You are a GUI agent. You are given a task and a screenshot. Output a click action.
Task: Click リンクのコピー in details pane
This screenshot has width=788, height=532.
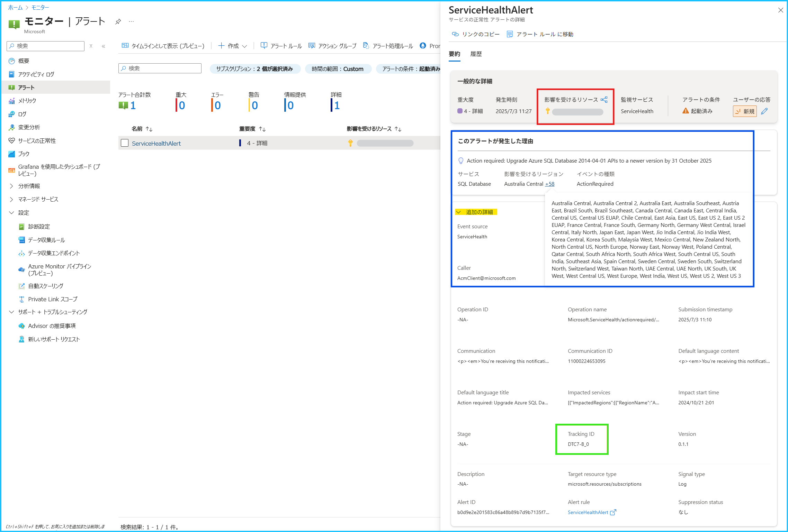pyautogui.click(x=476, y=34)
